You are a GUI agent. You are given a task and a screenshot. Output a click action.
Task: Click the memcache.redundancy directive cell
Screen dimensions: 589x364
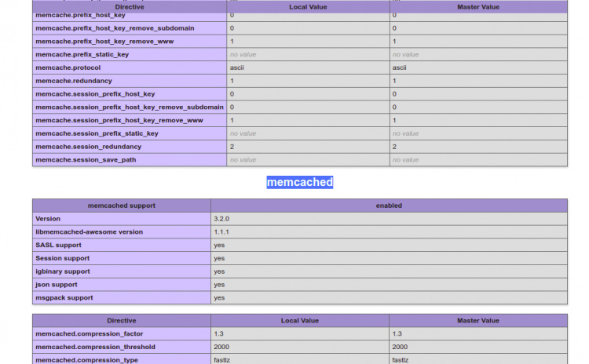pyautogui.click(x=74, y=81)
